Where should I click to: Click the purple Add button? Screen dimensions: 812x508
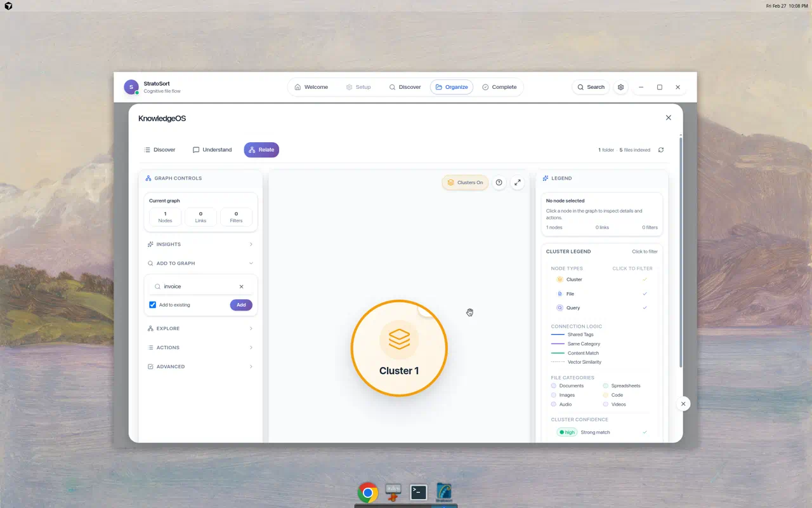(241, 305)
